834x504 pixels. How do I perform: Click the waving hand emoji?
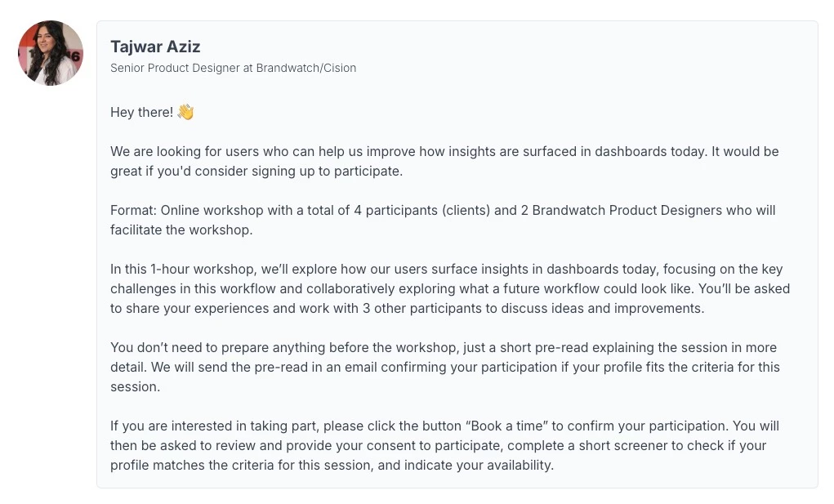click(x=185, y=112)
